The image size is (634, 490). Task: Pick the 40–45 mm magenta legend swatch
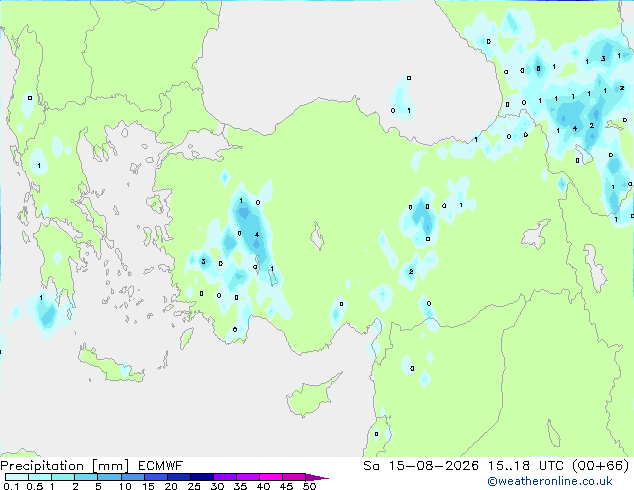pos(271,477)
